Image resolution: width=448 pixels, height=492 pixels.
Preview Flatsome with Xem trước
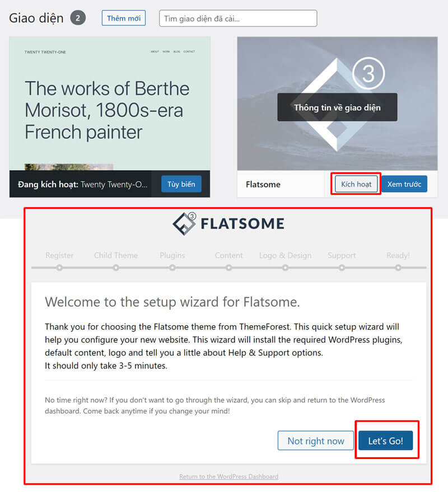pyautogui.click(x=404, y=184)
